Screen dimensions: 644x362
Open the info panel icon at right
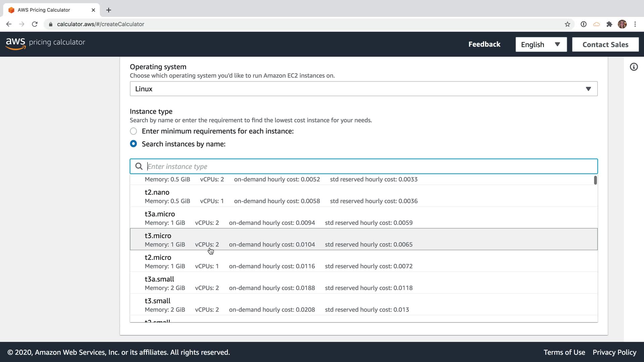click(x=634, y=67)
